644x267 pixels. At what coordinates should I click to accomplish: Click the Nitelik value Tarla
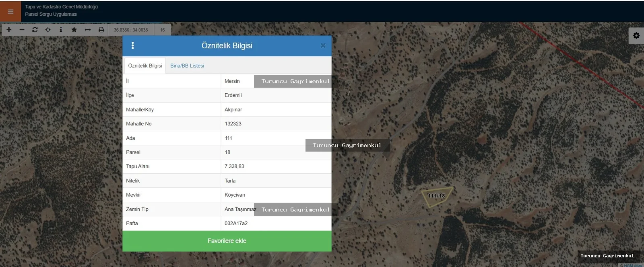point(230,181)
